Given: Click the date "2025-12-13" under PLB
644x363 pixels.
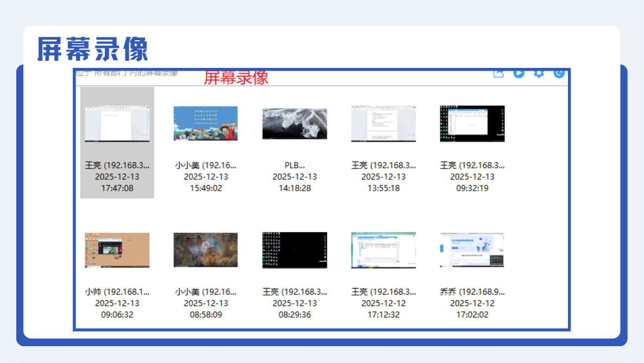Looking at the screenshot, I should coord(294,177).
